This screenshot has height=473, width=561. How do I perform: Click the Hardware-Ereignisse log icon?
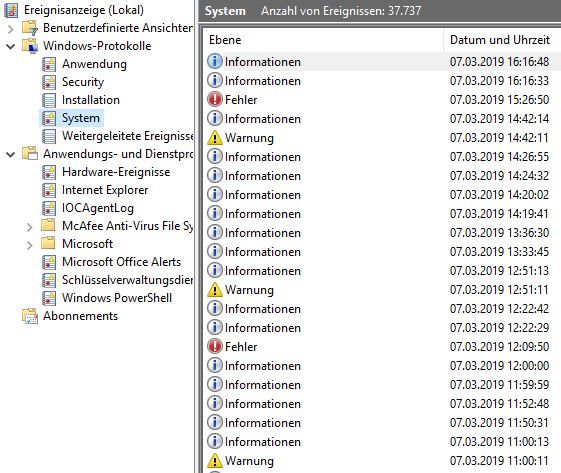(49, 172)
